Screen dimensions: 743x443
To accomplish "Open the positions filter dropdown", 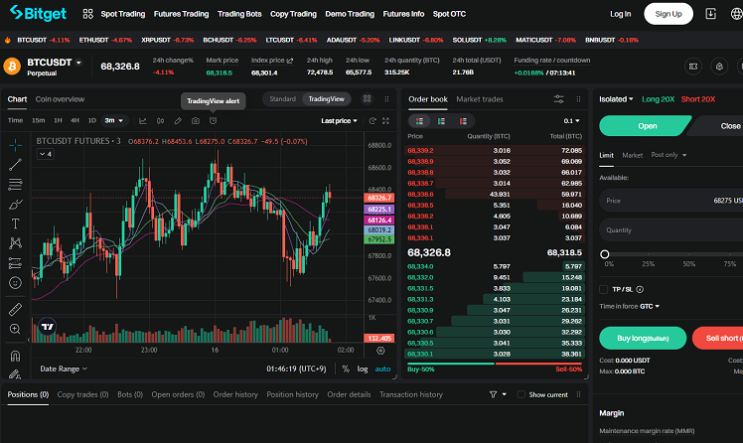I will pyautogui.click(x=498, y=394).
